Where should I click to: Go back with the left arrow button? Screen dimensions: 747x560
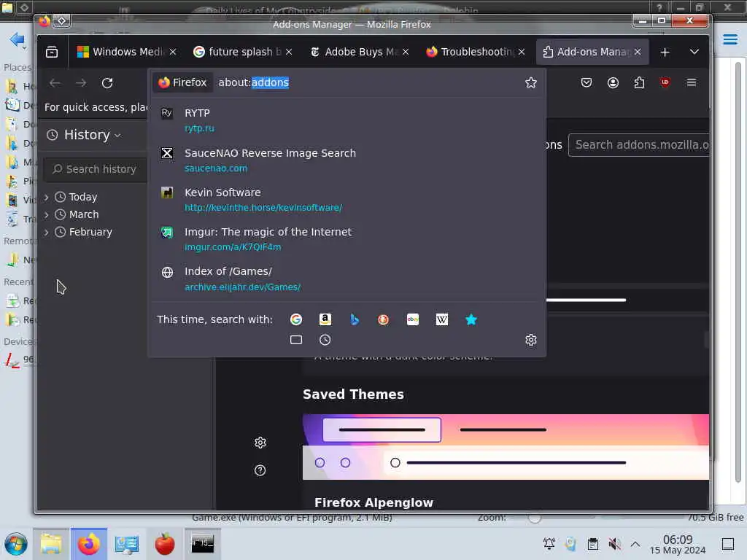click(x=55, y=83)
